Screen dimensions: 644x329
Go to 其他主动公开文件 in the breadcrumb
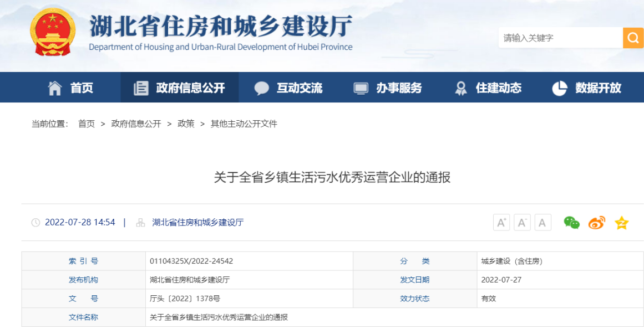click(x=244, y=124)
